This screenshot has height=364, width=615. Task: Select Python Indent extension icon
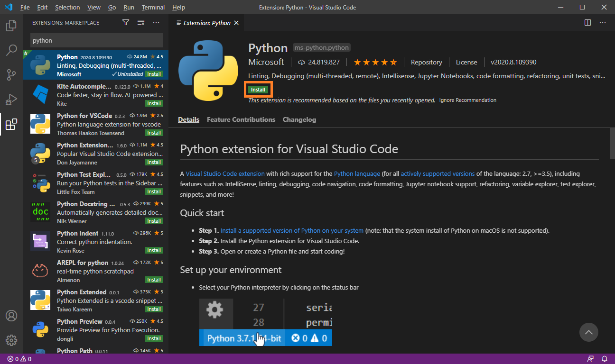(x=40, y=242)
